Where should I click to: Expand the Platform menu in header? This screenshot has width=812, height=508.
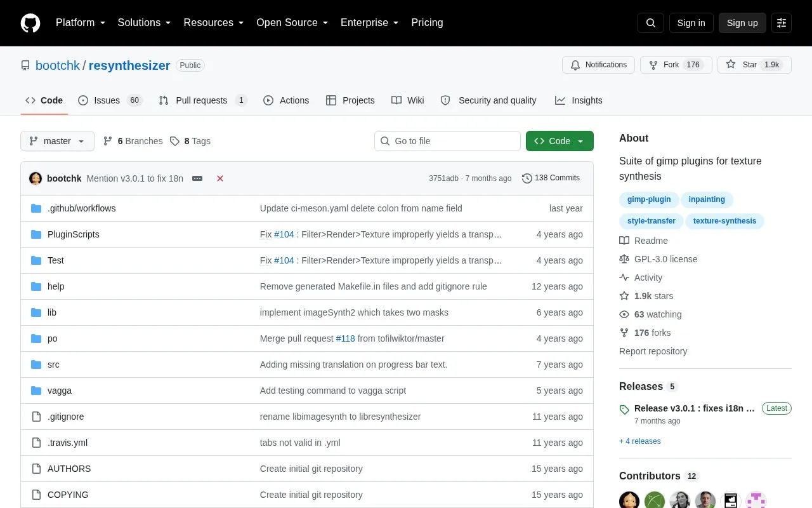[81, 23]
